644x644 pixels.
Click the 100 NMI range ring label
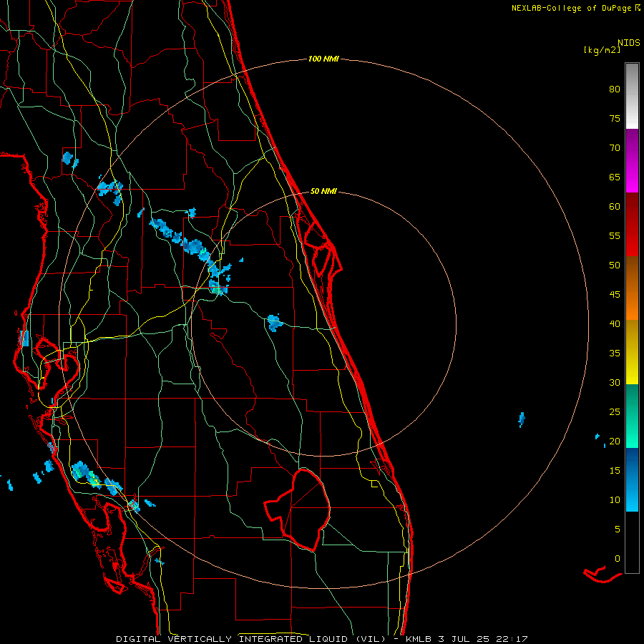pyautogui.click(x=323, y=59)
